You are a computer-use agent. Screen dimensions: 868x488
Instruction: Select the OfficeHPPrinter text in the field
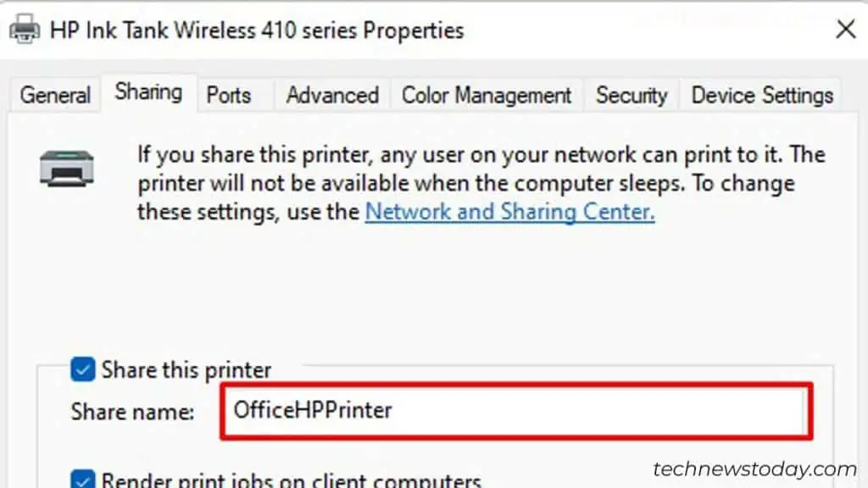click(x=311, y=411)
